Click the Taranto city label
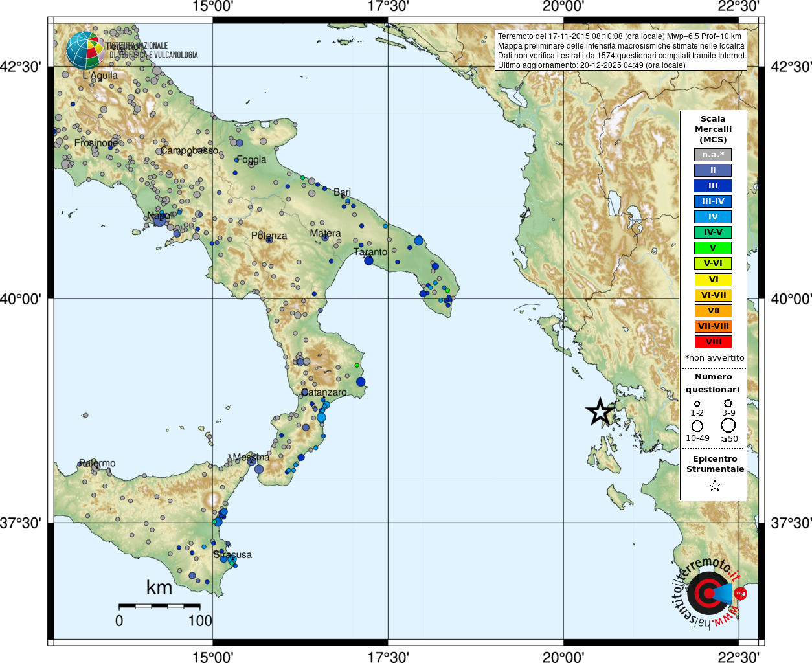Viewport: 812px width, 663px height. [x=370, y=252]
